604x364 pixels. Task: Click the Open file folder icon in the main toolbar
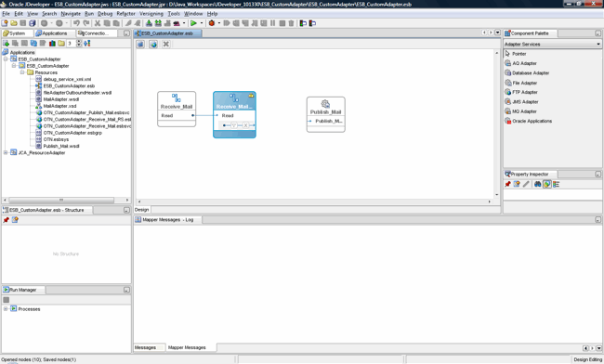[14, 23]
